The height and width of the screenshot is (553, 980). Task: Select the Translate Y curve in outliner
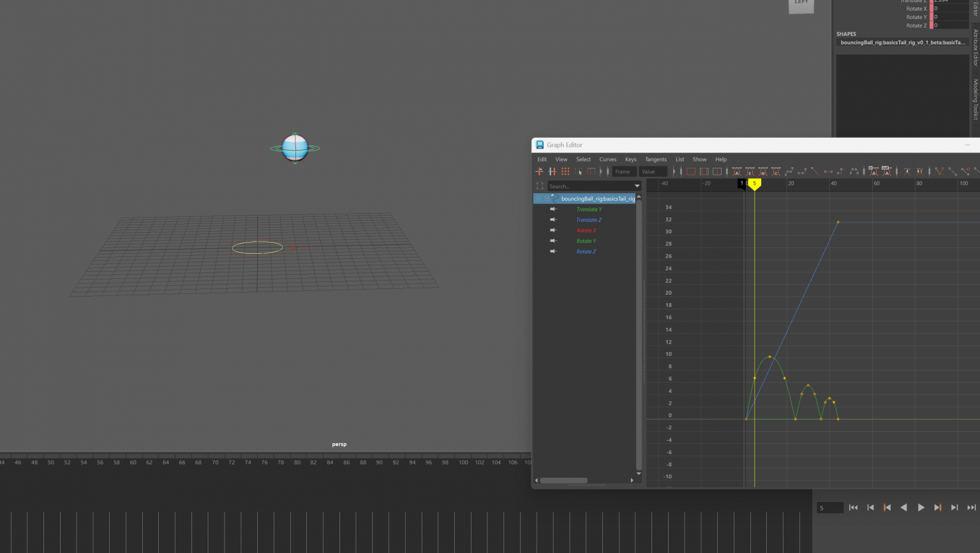click(x=589, y=209)
